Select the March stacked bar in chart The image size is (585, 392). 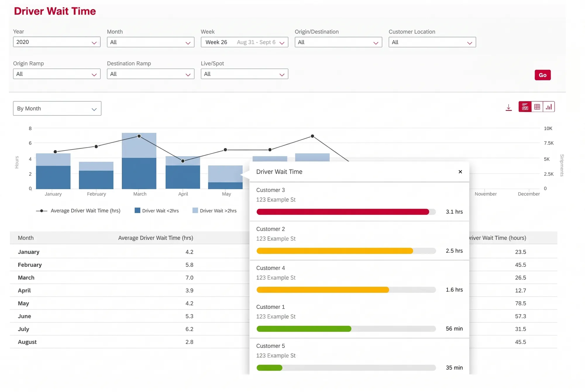point(139,161)
